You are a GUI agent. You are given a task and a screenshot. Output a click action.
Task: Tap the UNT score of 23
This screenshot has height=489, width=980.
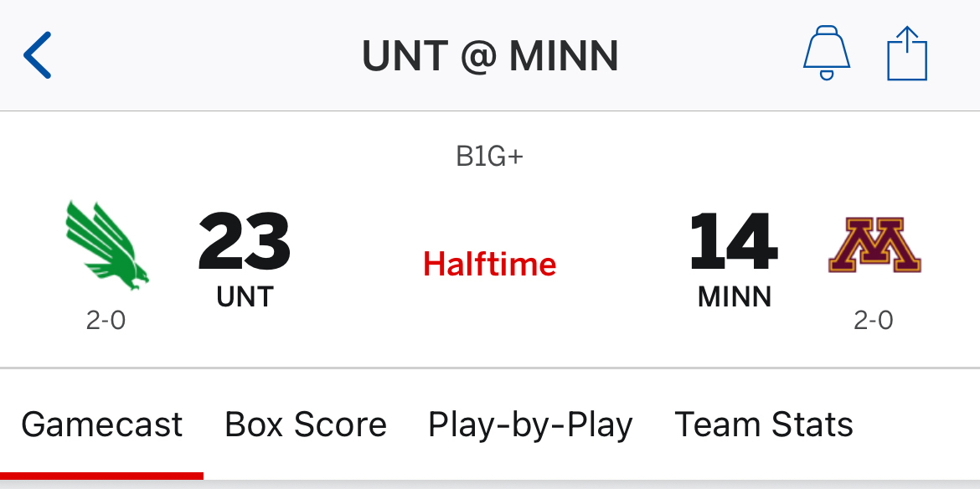coord(244,243)
